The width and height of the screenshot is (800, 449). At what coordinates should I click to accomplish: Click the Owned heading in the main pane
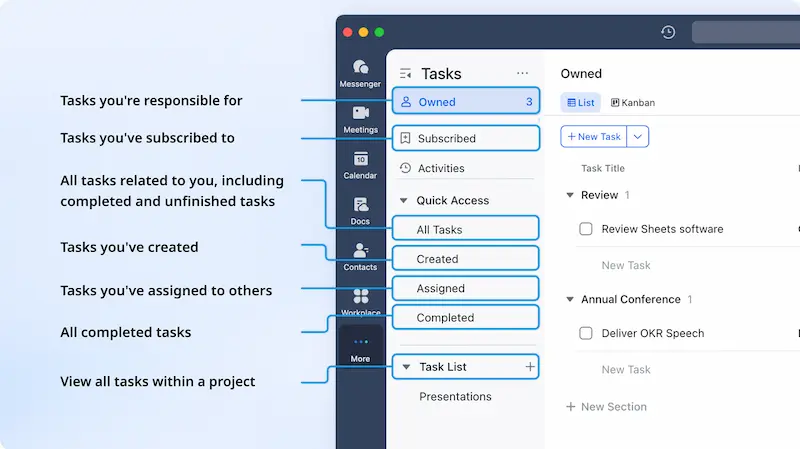pyautogui.click(x=581, y=73)
